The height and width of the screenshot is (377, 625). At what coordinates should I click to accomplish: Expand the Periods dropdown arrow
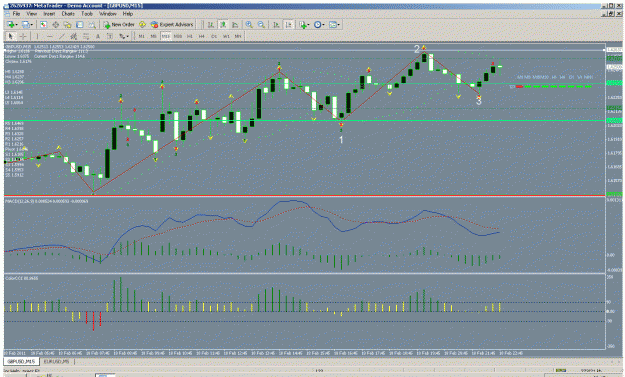(323, 25)
